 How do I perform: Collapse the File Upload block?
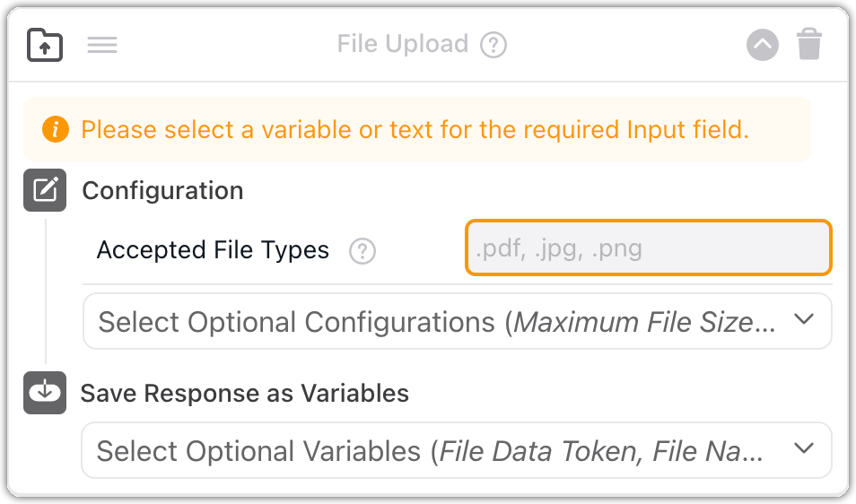point(763,44)
